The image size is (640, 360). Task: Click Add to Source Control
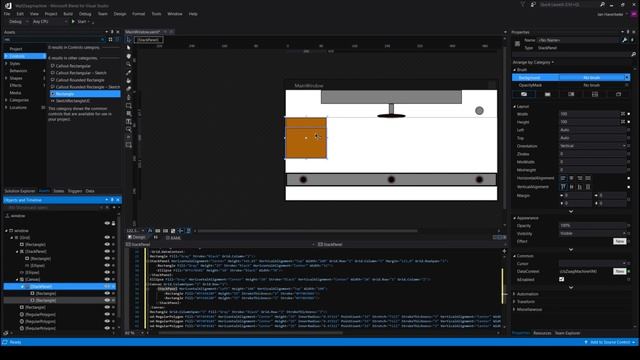click(610, 342)
